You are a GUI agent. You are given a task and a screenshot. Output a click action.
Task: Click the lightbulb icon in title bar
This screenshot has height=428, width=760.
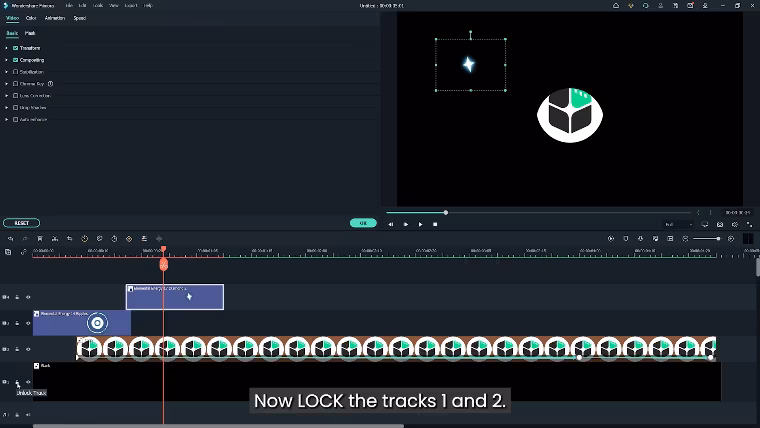631,6
